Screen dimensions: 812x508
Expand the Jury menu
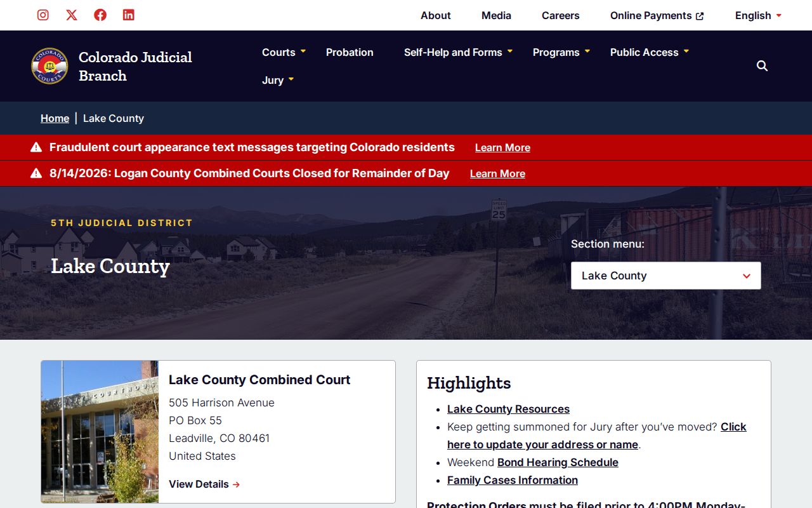click(278, 80)
